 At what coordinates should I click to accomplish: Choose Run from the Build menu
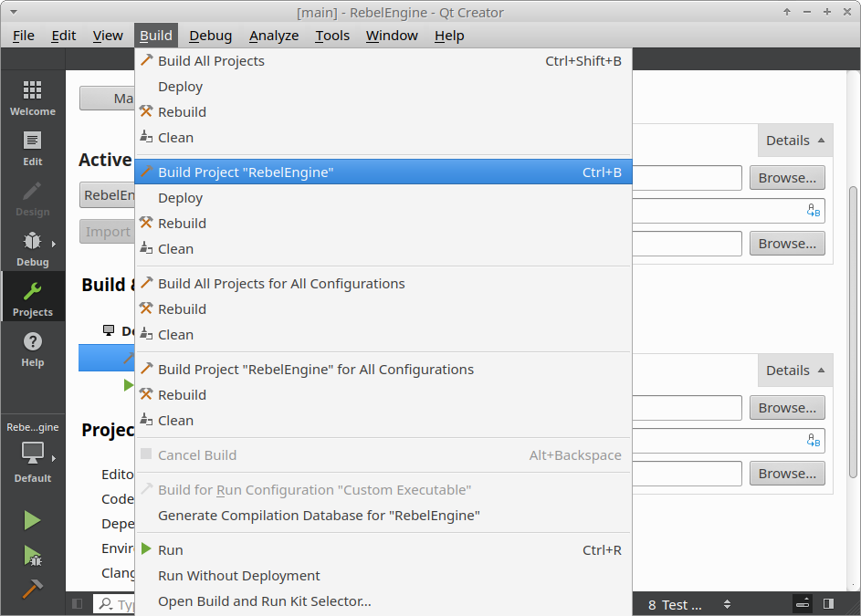[x=383, y=550]
